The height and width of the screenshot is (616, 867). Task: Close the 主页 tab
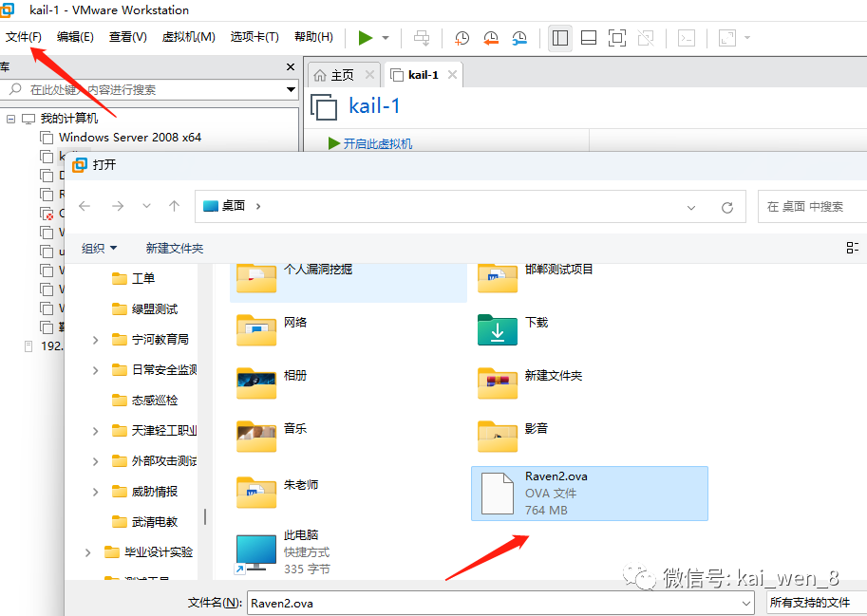click(370, 75)
